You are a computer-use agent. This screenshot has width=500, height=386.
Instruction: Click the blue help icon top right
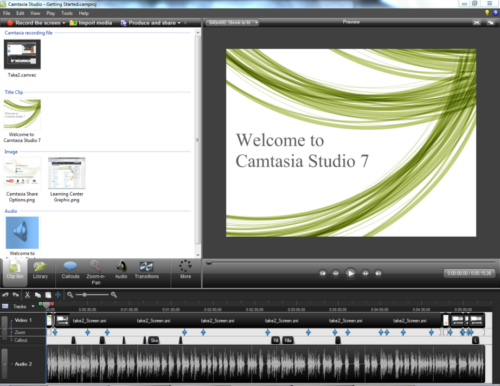(495, 13)
